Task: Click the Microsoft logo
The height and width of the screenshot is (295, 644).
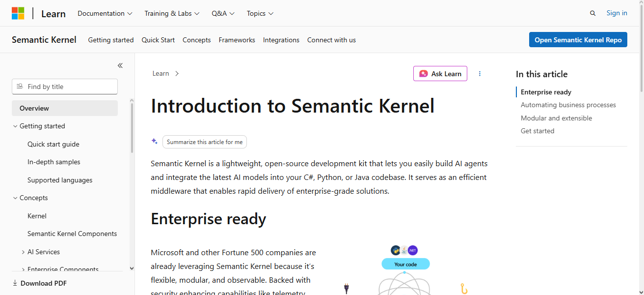Action: pos(18,13)
